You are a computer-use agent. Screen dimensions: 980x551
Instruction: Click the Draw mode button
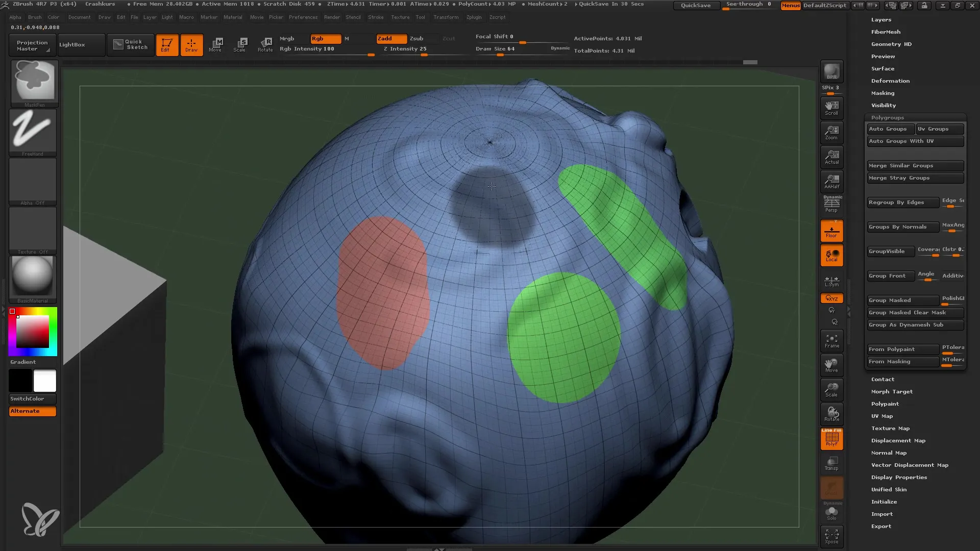[x=191, y=44]
